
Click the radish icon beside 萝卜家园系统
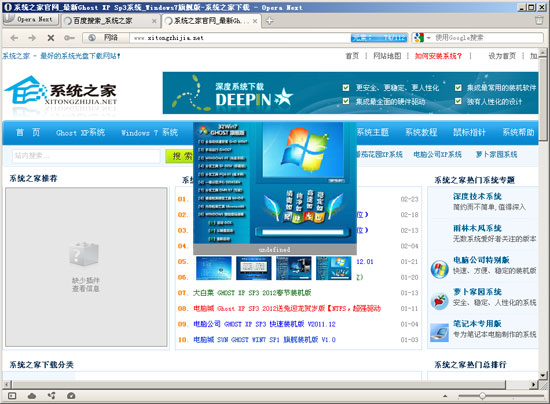coord(440,301)
